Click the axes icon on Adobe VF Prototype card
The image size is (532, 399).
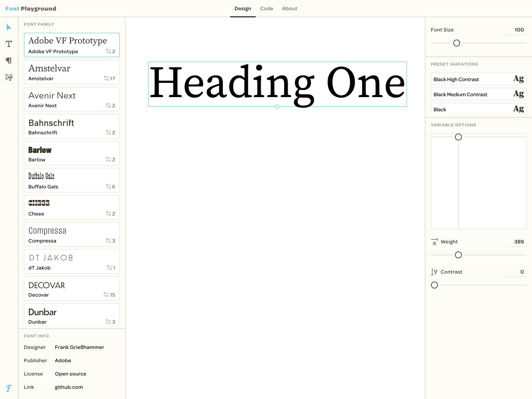pyautogui.click(x=108, y=51)
